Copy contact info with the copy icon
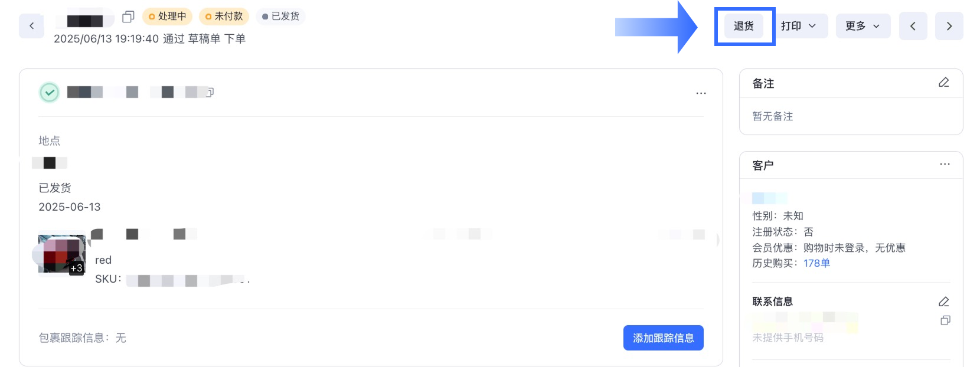 click(945, 320)
